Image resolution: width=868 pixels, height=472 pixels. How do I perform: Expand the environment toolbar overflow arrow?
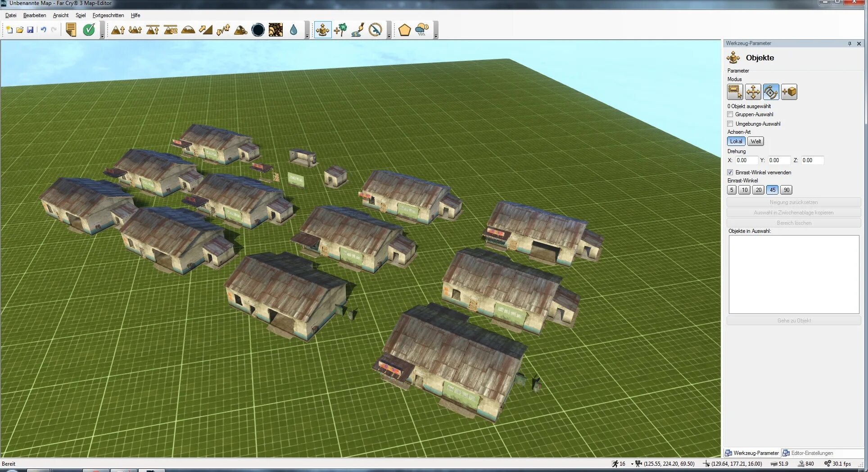[x=436, y=36]
